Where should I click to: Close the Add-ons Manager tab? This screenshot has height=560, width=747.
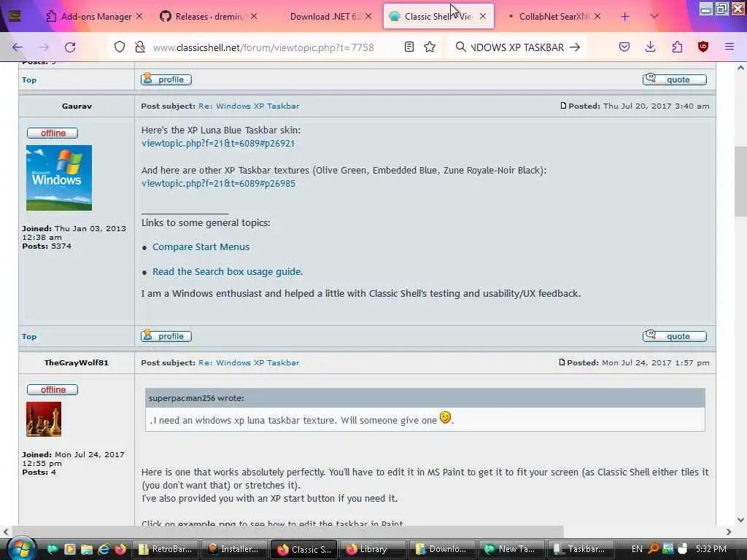[x=139, y=16]
